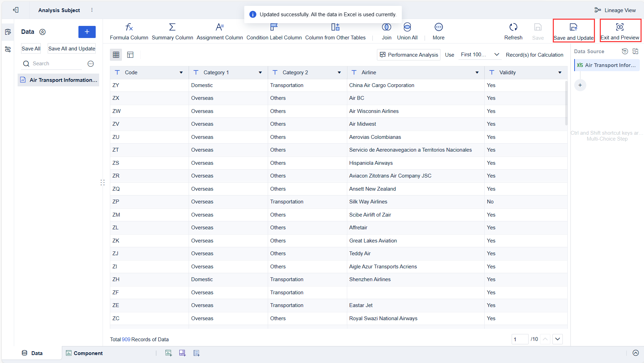Click the Search input in Data panel
Image resolution: width=644 pixels, height=363 pixels.
click(55, 64)
